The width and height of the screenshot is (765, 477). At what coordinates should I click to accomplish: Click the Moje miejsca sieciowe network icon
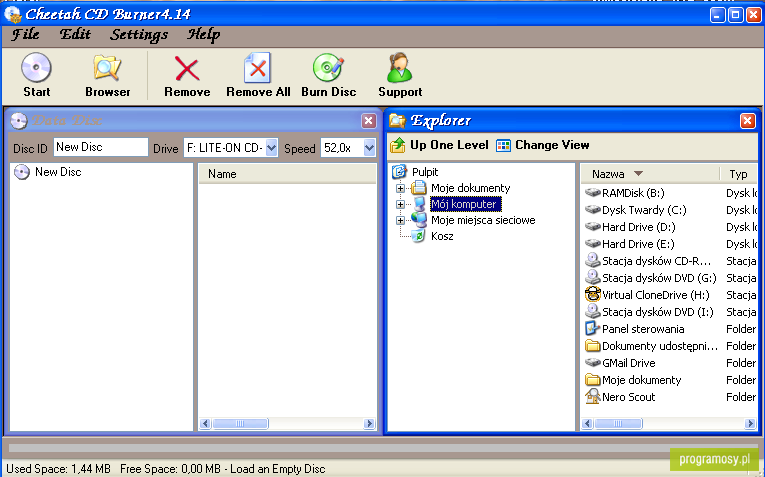tap(419, 220)
